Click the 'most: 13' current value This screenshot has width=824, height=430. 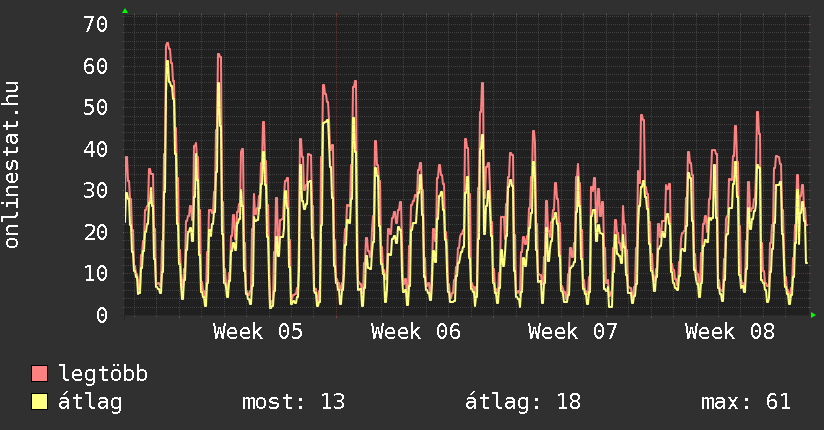(293, 402)
